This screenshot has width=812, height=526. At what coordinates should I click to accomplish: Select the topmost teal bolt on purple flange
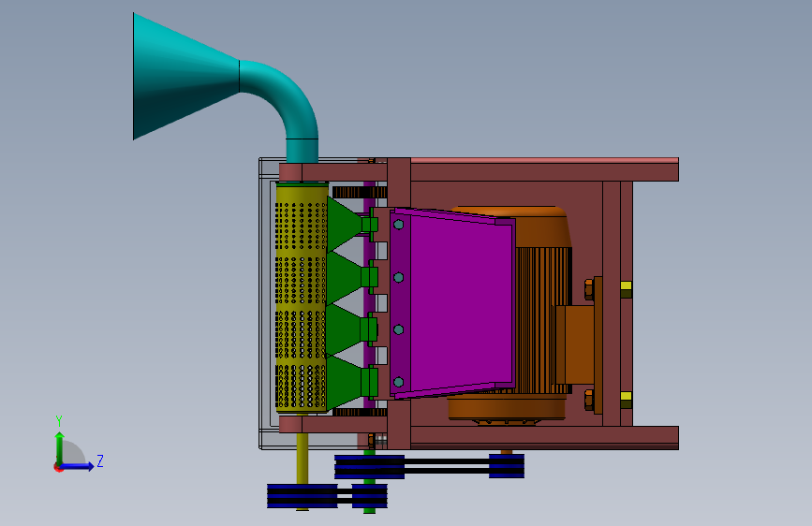tap(398, 225)
